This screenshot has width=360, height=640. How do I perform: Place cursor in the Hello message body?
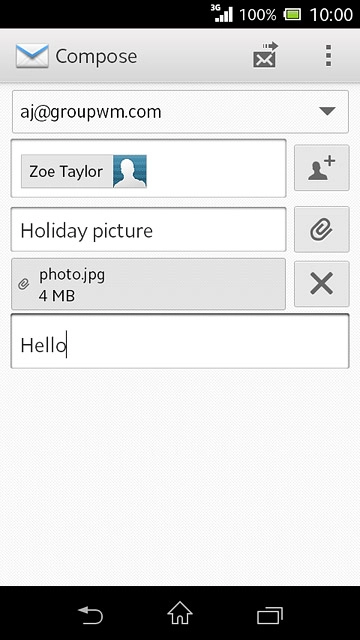[180, 341]
